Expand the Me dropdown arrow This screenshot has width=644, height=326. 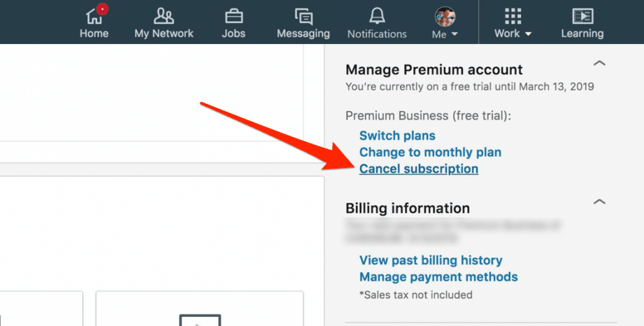[454, 34]
